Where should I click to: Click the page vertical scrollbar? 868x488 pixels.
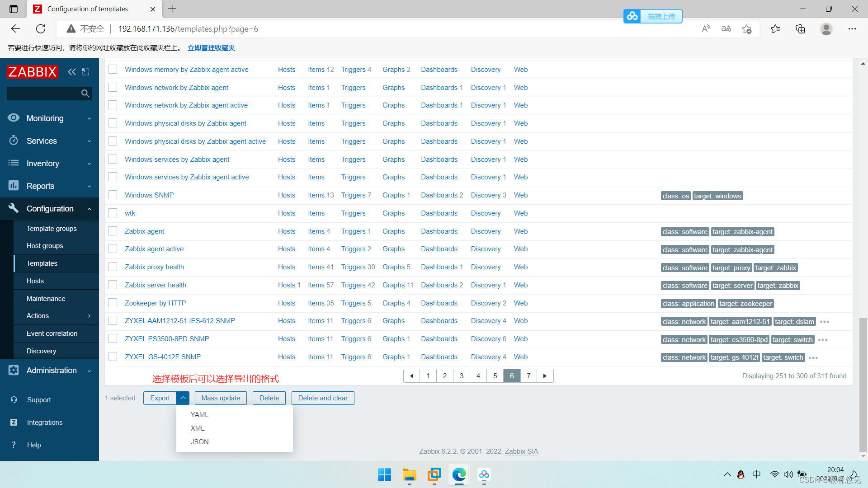pyautogui.click(x=863, y=385)
